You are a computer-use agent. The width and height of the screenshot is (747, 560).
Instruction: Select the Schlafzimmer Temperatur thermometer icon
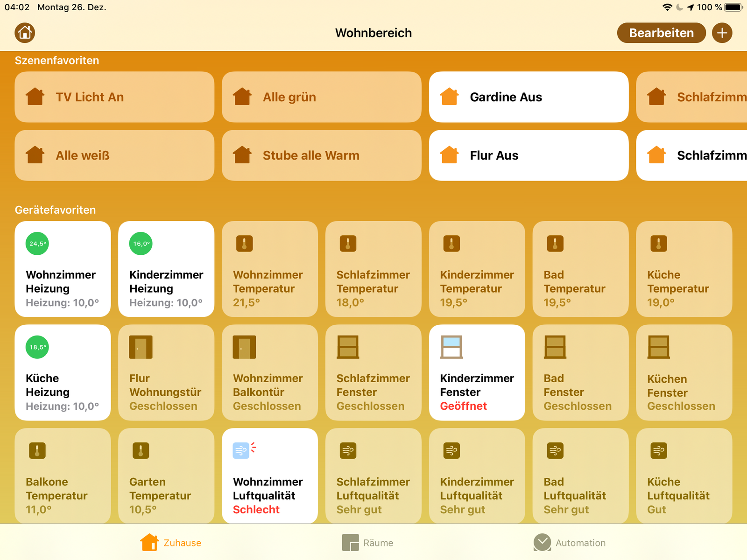click(348, 244)
